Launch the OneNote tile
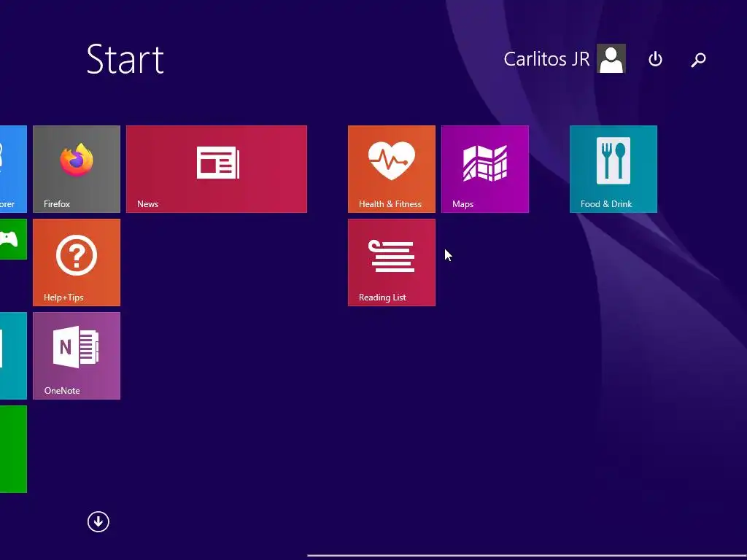The height and width of the screenshot is (560, 747). (76, 356)
